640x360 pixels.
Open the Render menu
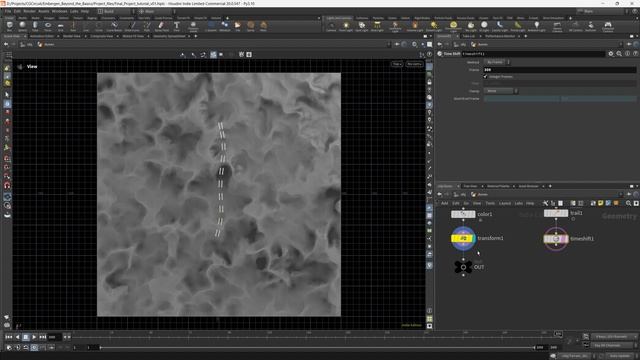pyautogui.click(x=29, y=11)
